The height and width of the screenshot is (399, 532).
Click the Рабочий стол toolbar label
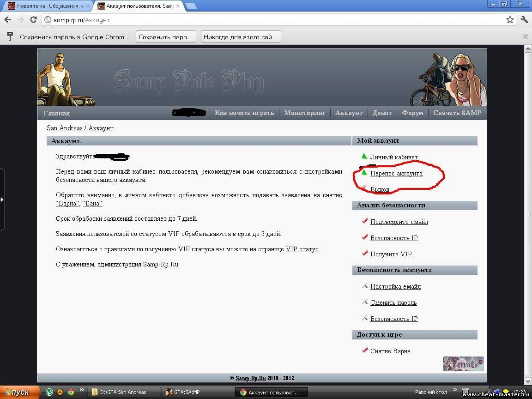[431, 392]
